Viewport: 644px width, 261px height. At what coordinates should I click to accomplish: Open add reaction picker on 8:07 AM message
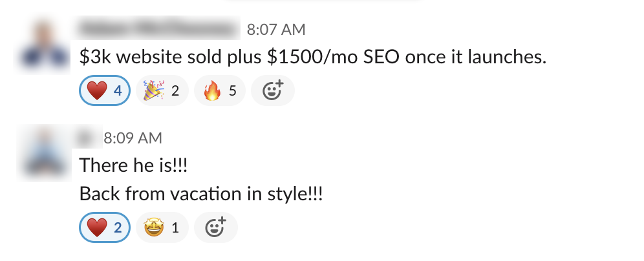coord(272,90)
